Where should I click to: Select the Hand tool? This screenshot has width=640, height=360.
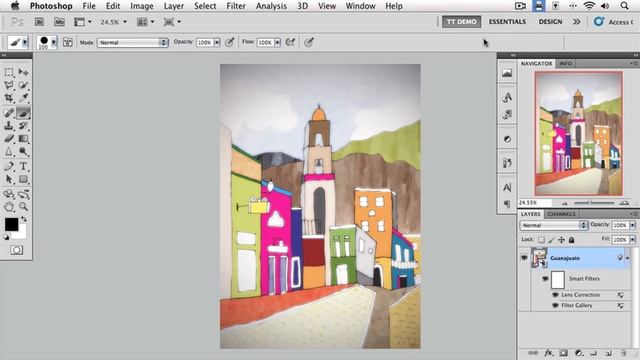[9, 207]
